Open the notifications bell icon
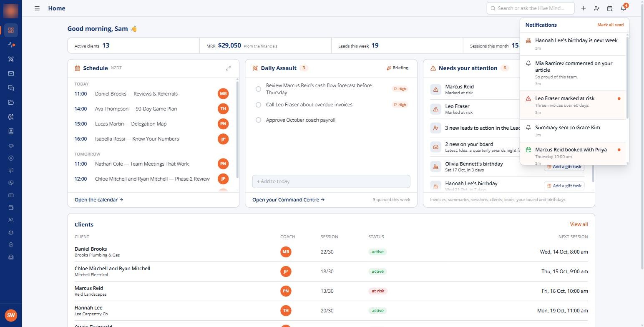The width and height of the screenshot is (644, 327). tap(623, 8)
